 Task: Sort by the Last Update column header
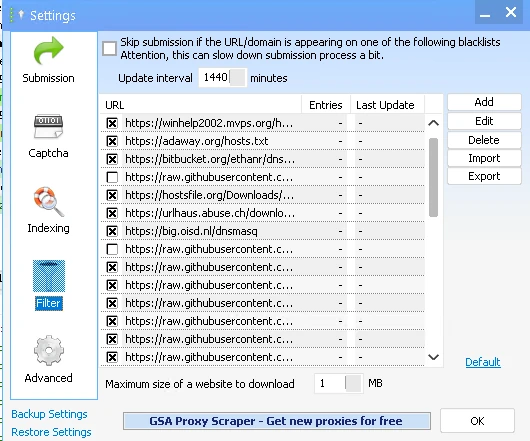point(387,105)
